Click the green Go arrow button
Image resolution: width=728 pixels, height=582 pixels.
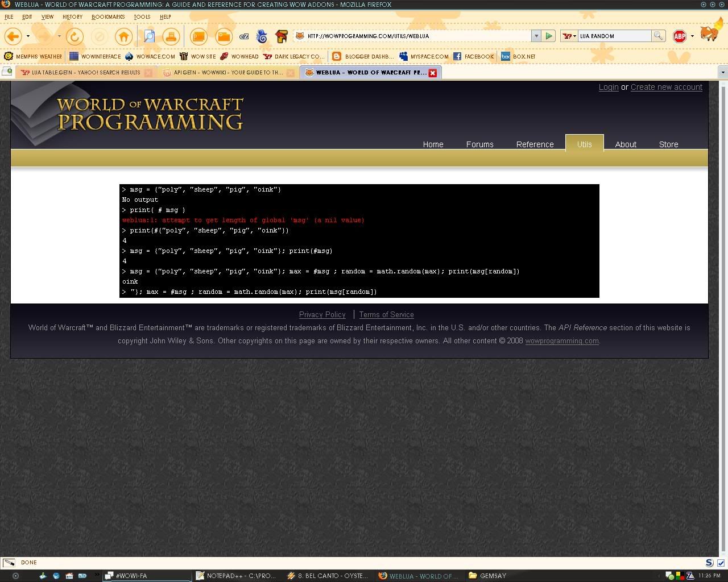pos(549,36)
